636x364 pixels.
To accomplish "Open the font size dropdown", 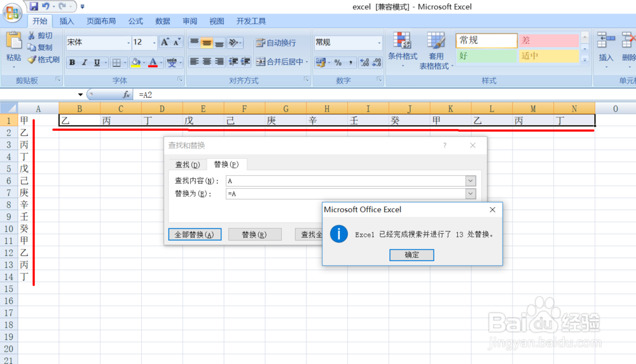I will point(154,42).
